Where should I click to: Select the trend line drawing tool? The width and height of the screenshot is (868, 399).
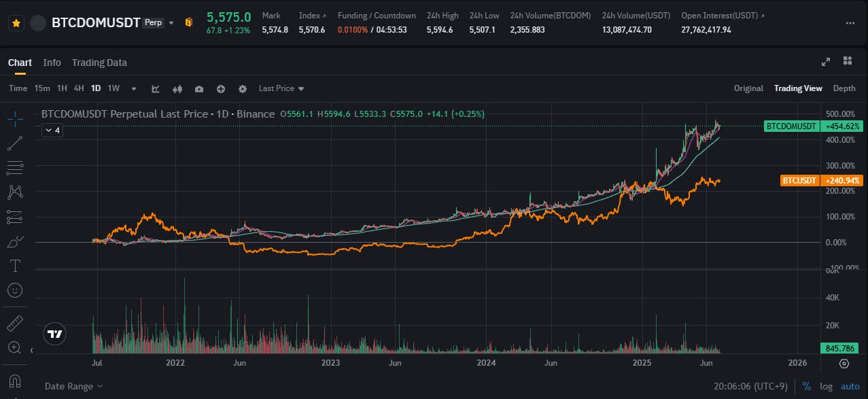pyautogui.click(x=15, y=143)
